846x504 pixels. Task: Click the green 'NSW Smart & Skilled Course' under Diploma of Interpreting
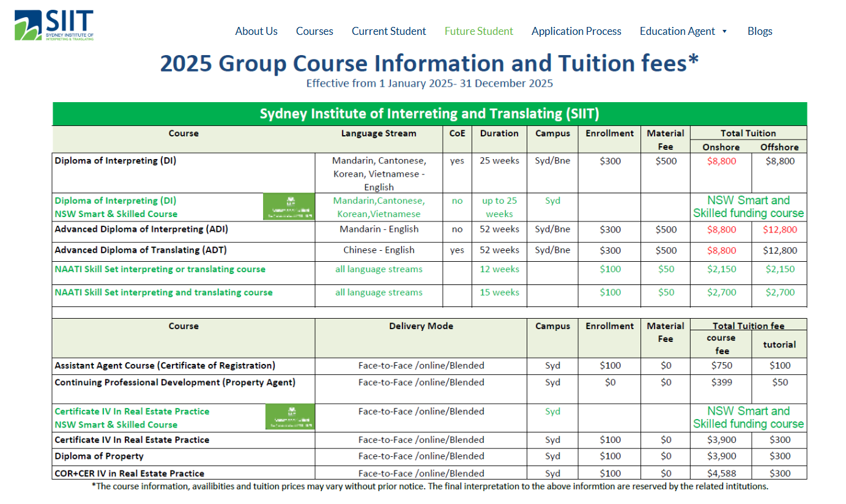point(116,214)
